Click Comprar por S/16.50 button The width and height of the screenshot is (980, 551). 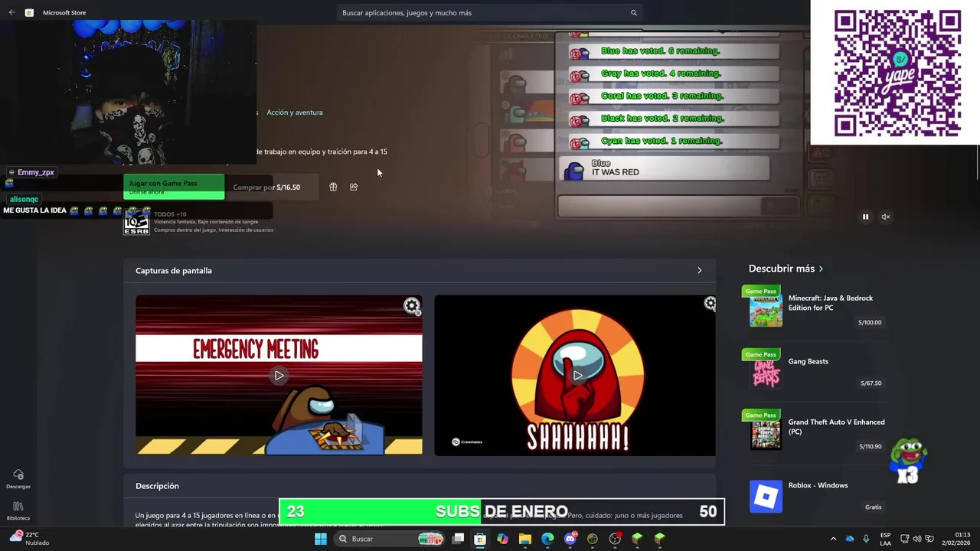[266, 187]
